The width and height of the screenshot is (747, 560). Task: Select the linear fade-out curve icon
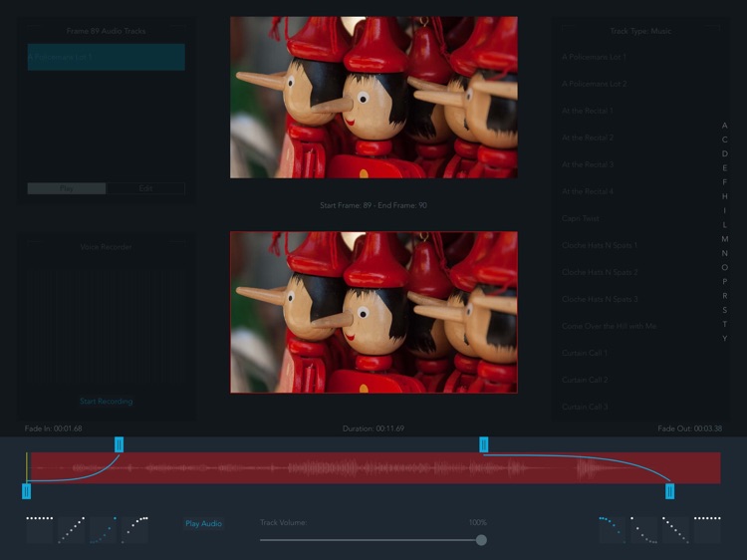click(675, 529)
